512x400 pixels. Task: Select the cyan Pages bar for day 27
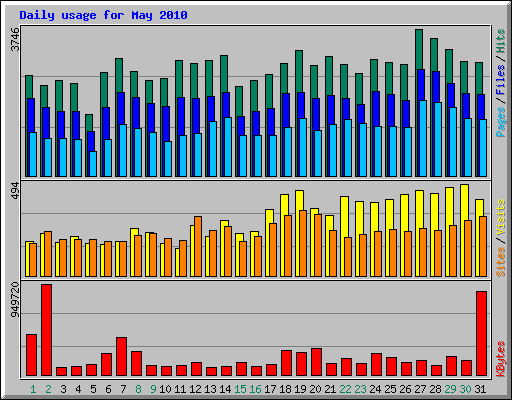pos(423,138)
